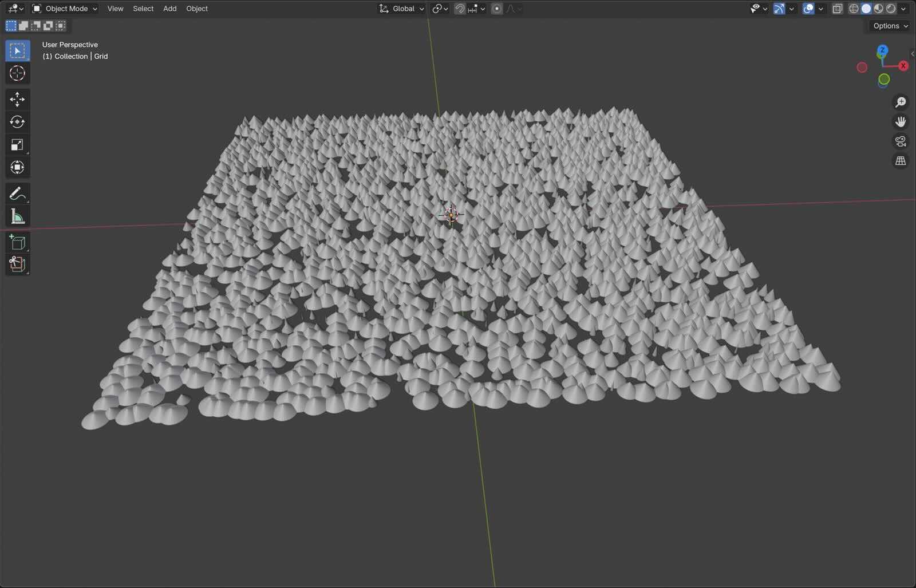
Task: Pick the Cursor tool
Action: click(x=17, y=73)
